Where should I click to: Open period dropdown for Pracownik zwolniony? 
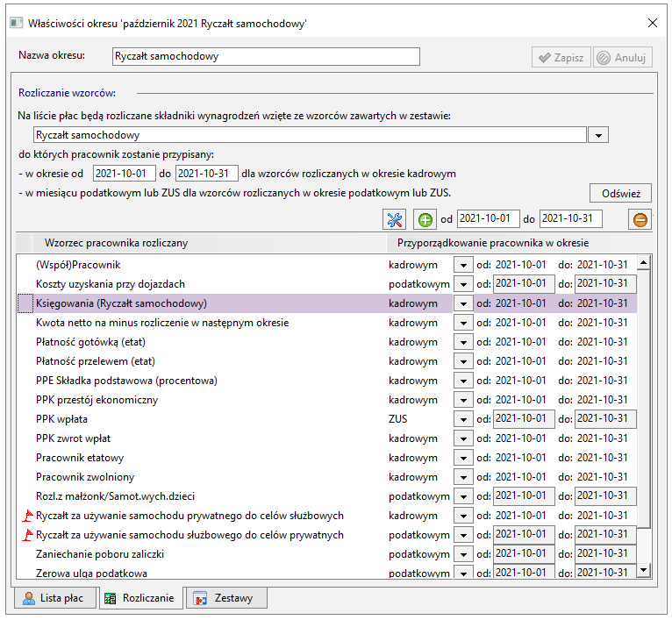pos(463,477)
